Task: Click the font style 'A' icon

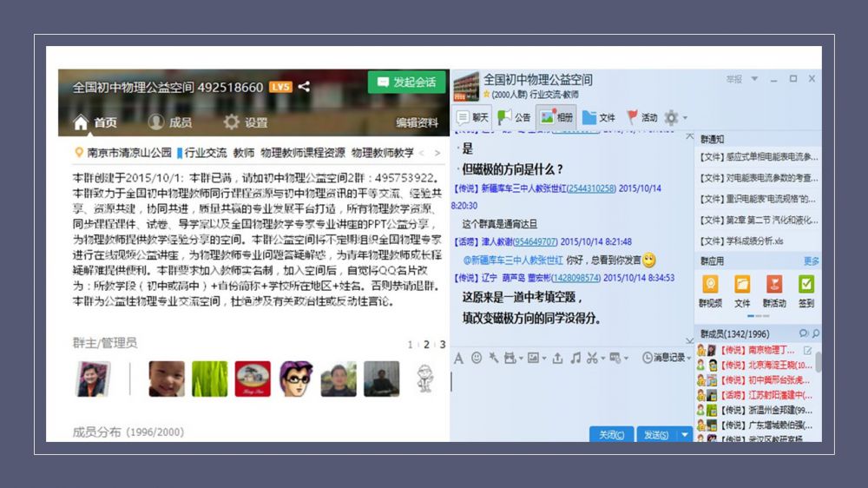Action: pyautogui.click(x=458, y=358)
